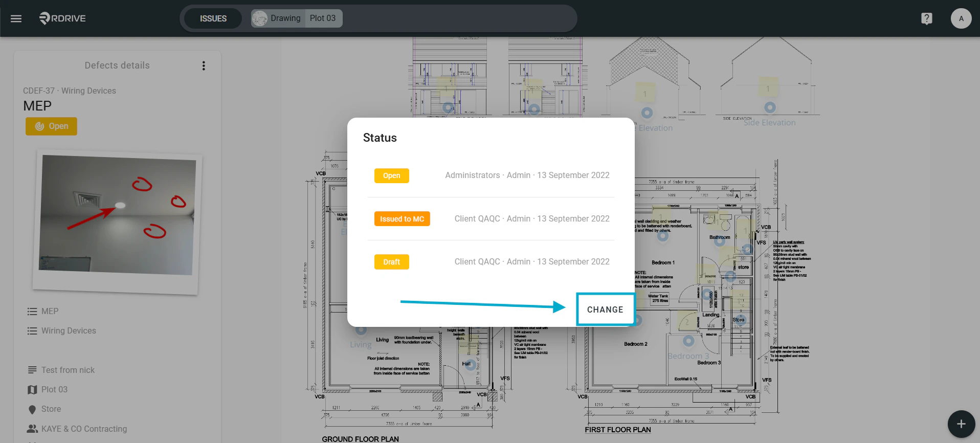Click the KAYE & CO Contracting people icon
This screenshot has width=980, height=443.
pos(32,429)
